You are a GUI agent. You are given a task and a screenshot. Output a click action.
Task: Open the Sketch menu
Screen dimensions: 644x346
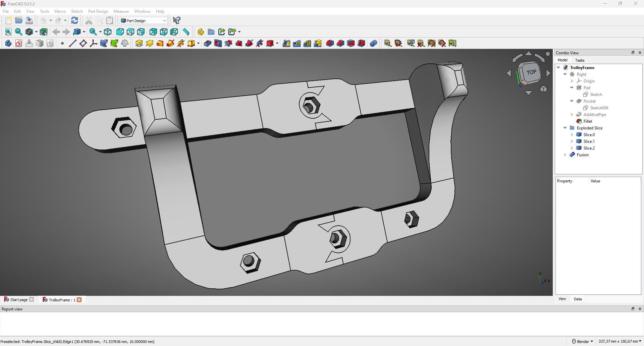[x=77, y=11]
